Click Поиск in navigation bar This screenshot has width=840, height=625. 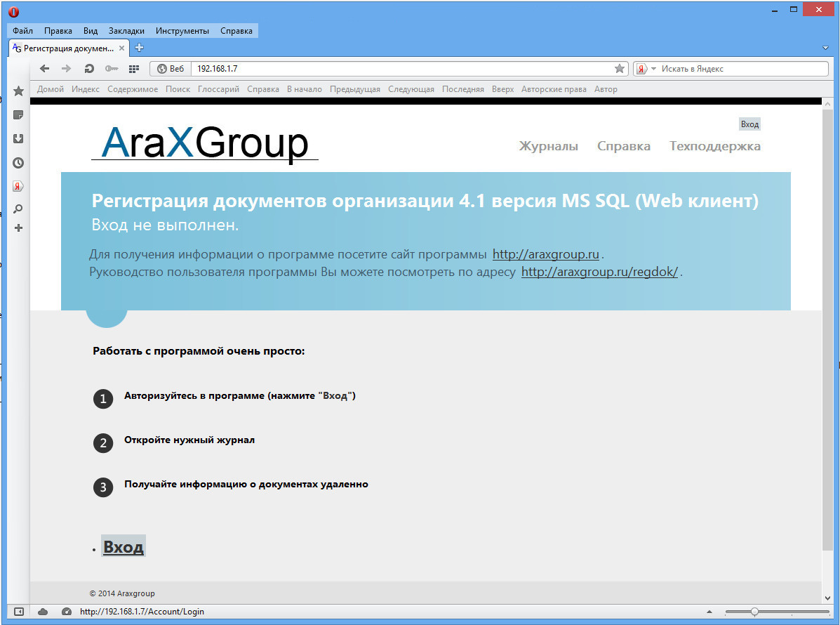[x=178, y=89]
